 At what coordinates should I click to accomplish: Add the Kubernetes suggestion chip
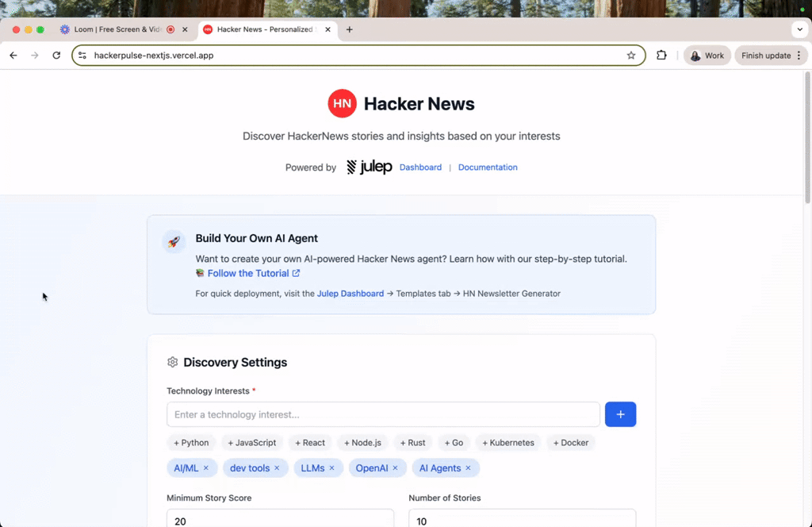tap(508, 443)
